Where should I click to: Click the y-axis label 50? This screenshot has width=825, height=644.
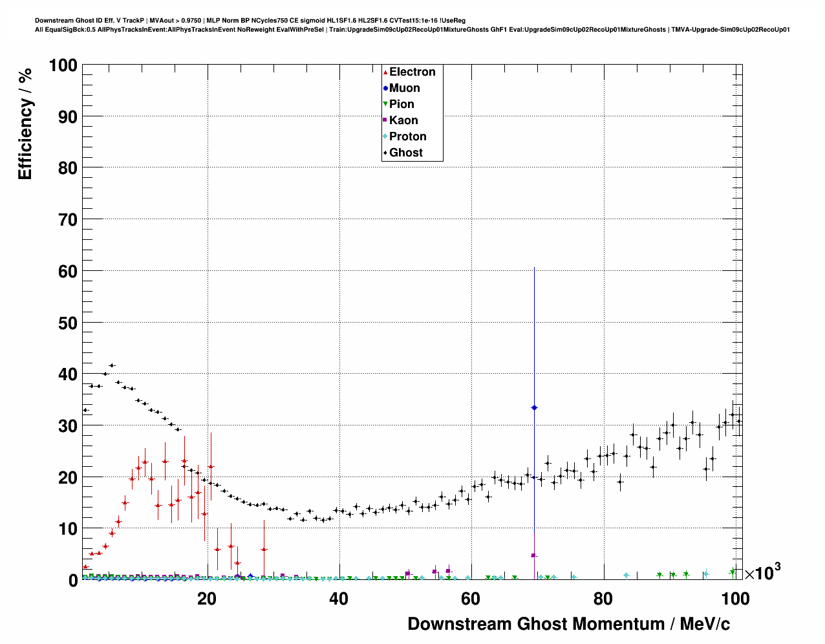pos(69,323)
